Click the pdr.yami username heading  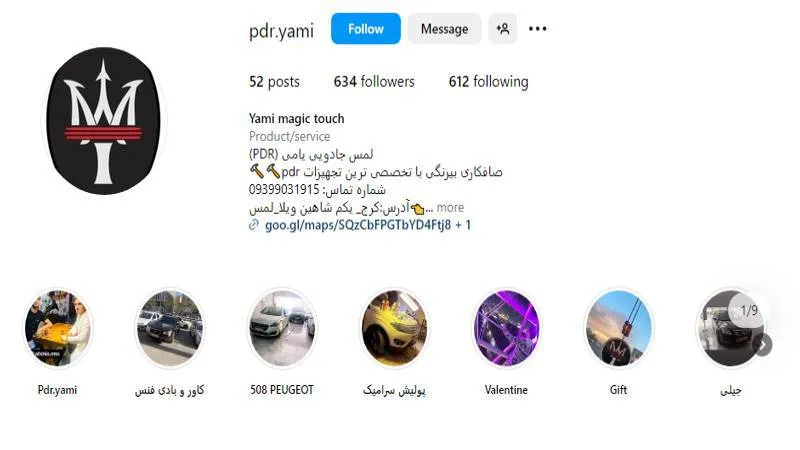tap(281, 31)
